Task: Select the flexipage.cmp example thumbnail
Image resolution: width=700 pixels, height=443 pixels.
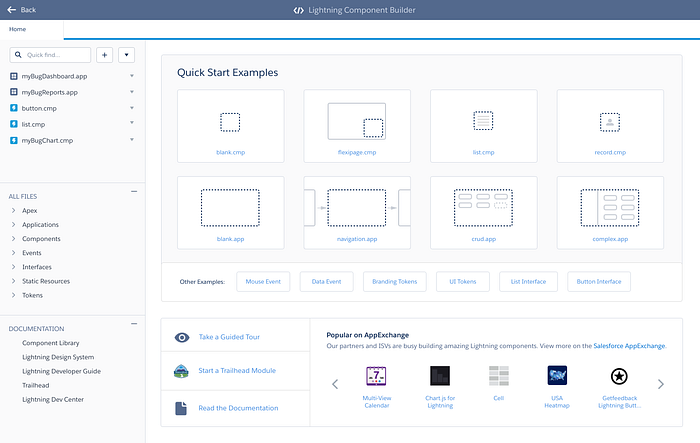Action: click(356, 127)
